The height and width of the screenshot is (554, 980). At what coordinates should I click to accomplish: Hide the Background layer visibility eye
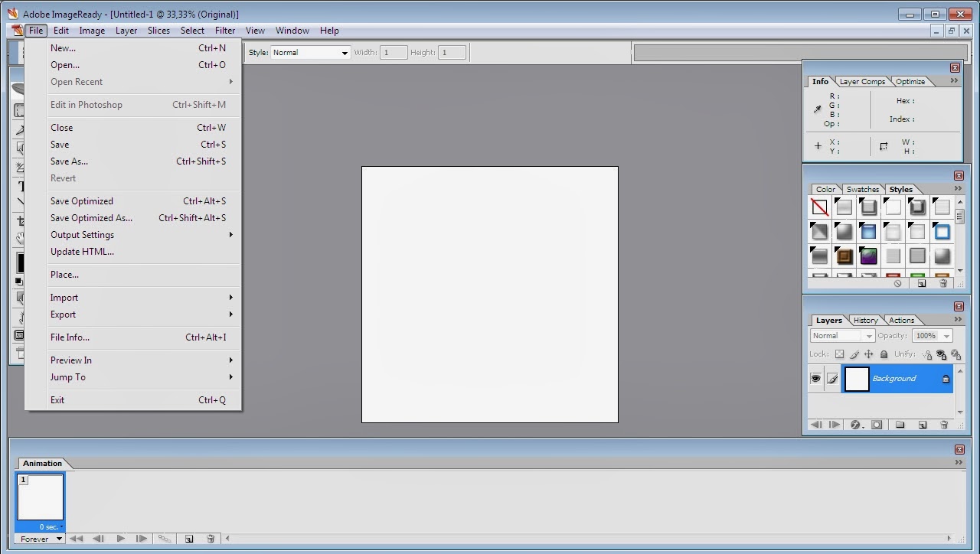click(x=815, y=378)
